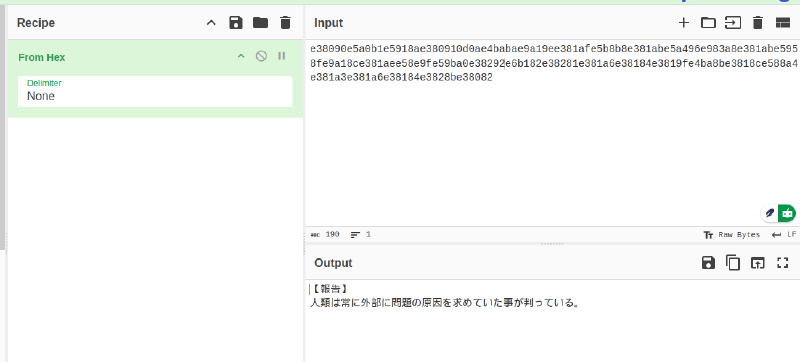
Task: Save output to file
Action: (x=708, y=263)
